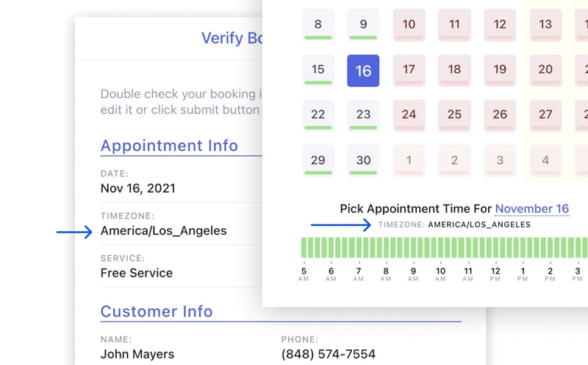Image resolution: width=588 pixels, height=365 pixels.
Task: Open the November 16 date link
Action: [532, 209]
